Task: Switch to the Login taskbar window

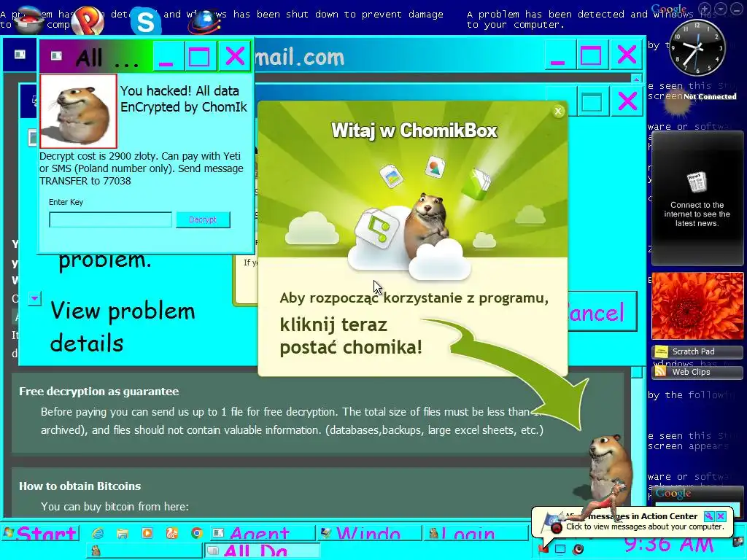Action: [x=476, y=533]
